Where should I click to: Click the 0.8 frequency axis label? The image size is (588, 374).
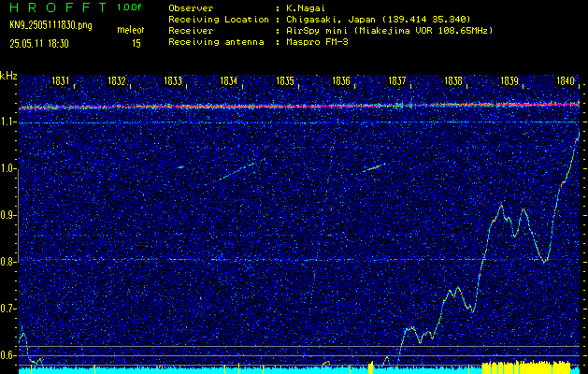click(8, 262)
